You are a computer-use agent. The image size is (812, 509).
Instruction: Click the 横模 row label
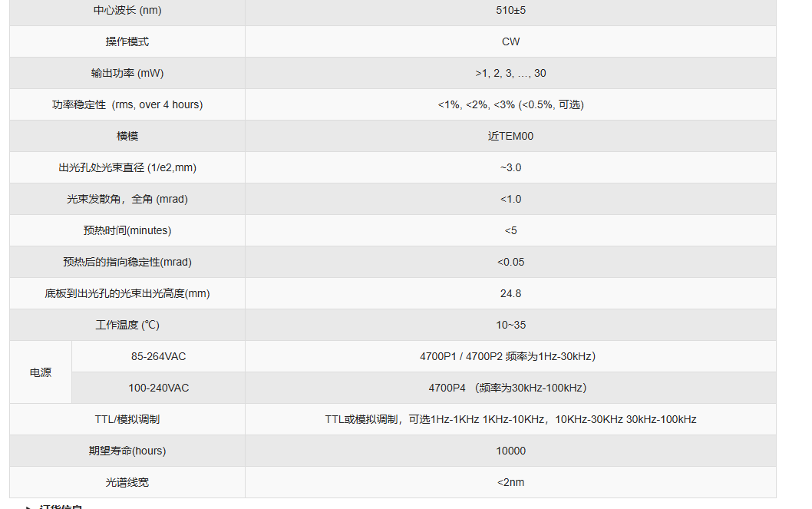[x=127, y=136]
